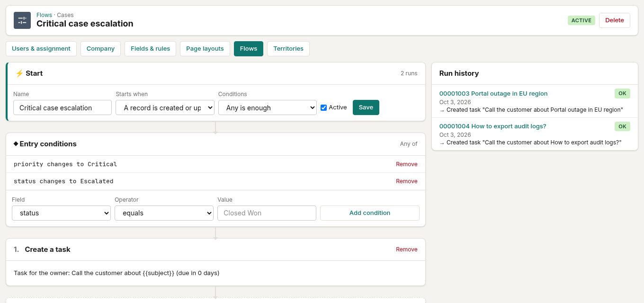Click the lightning bolt Start icon

click(19, 73)
